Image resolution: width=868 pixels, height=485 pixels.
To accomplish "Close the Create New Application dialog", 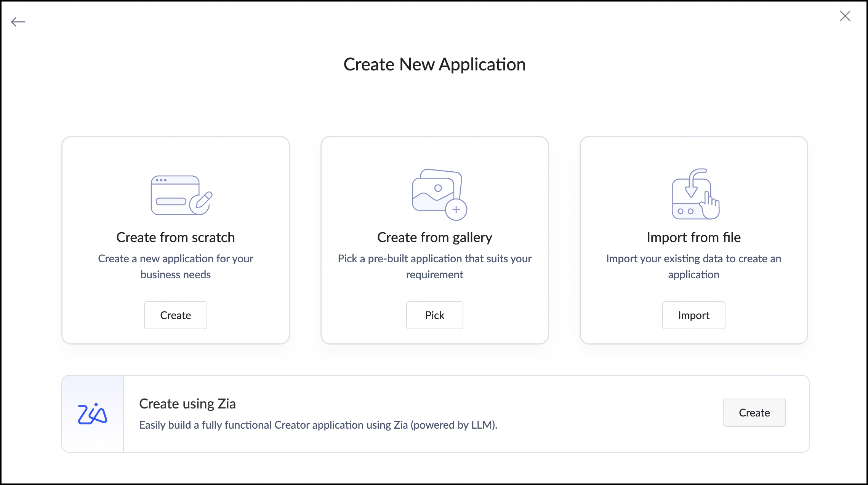I will (x=845, y=16).
